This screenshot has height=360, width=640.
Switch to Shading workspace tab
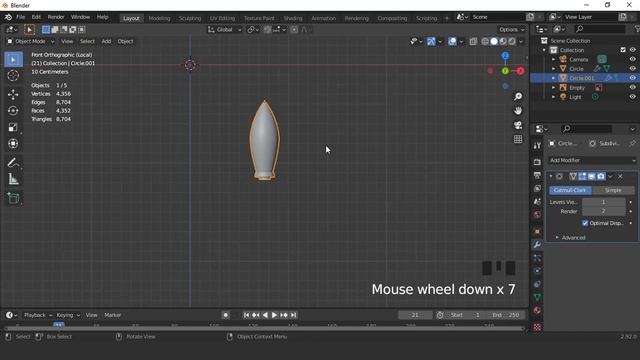coord(293,18)
